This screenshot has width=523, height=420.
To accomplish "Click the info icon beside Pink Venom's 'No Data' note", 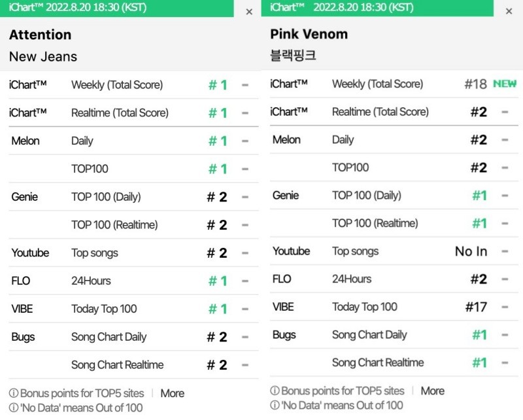I will coord(275,406).
